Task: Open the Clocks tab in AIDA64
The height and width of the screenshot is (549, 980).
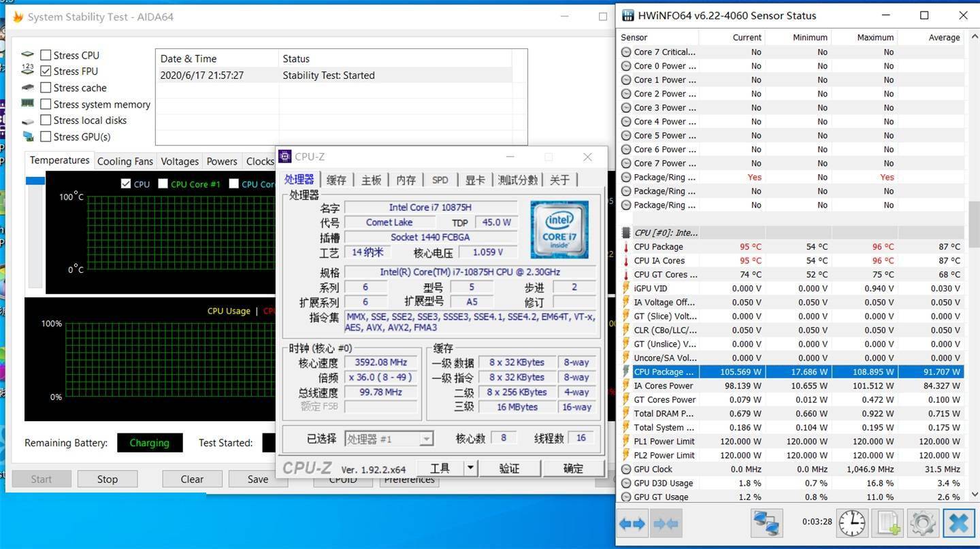Action: pyautogui.click(x=259, y=161)
